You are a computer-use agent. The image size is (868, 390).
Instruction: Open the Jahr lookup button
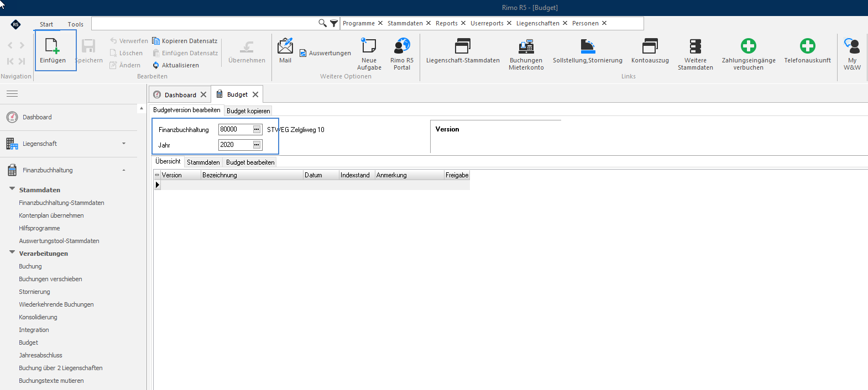pos(257,145)
